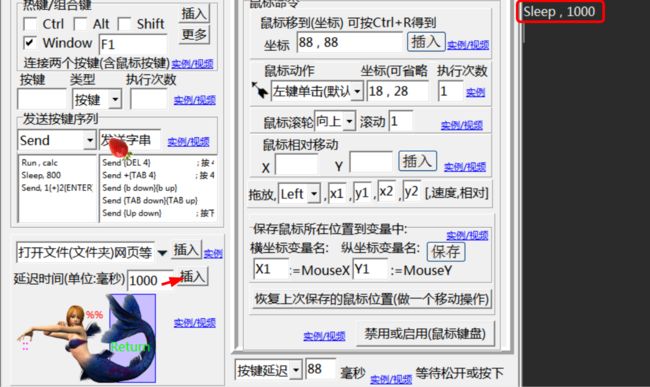Click 禁用或启用(鼠标键盘) button
650x387 pixels.
point(425,334)
